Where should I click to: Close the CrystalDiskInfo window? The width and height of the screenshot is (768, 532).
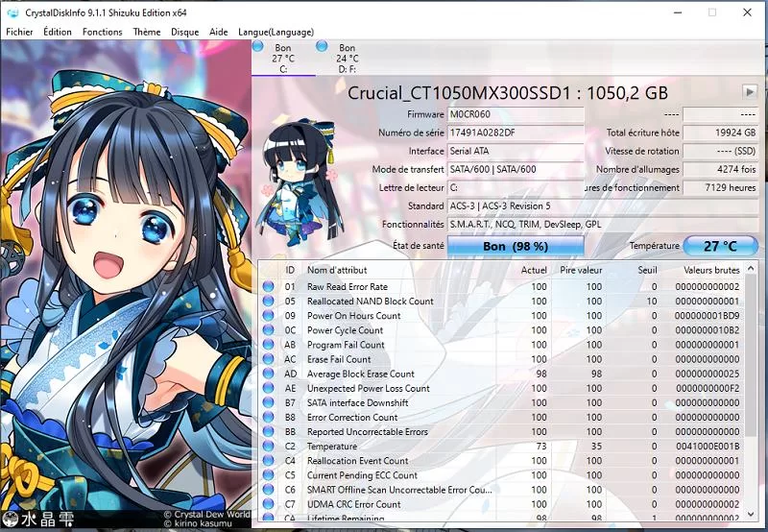click(x=747, y=12)
